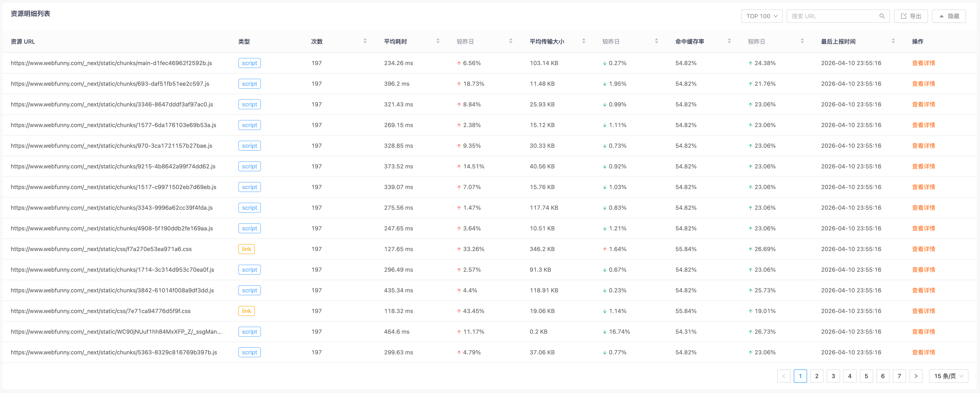Click the previous page arrow
Image resolution: width=980 pixels, height=393 pixels.
click(x=783, y=376)
